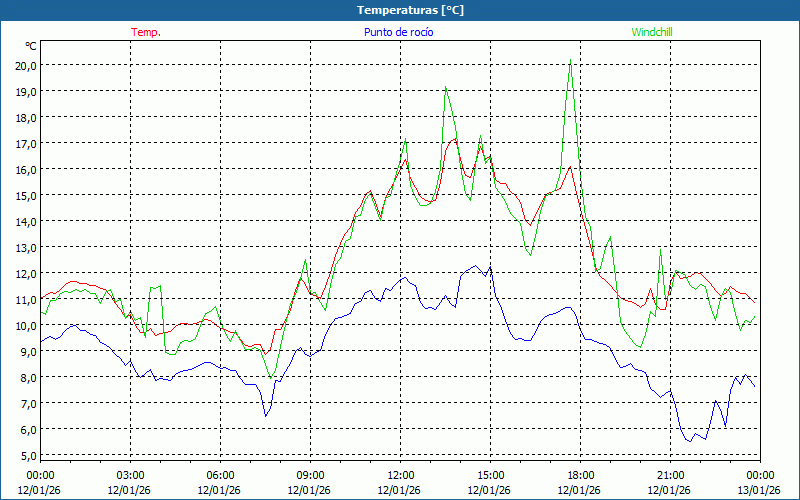The width and height of the screenshot is (800, 500).
Task: Select the 03:00 time axis label
Action: pos(130,475)
